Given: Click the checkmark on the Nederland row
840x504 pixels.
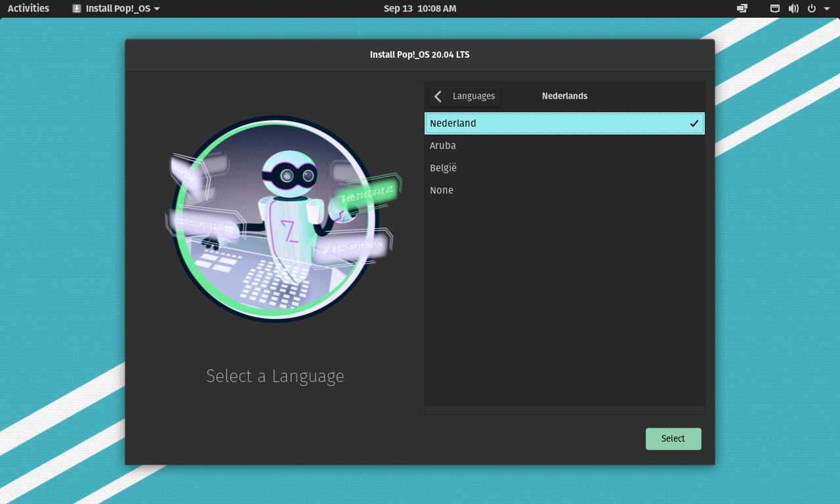Looking at the screenshot, I should [x=694, y=123].
